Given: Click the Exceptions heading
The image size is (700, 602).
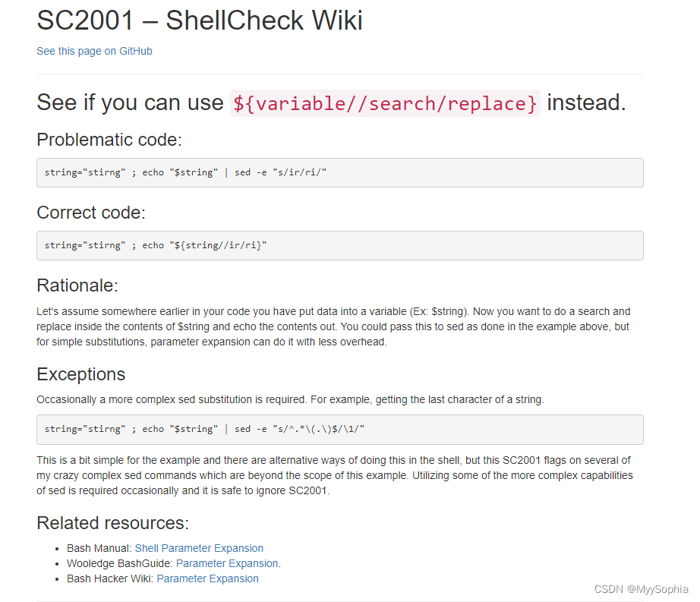Looking at the screenshot, I should (x=80, y=374).
